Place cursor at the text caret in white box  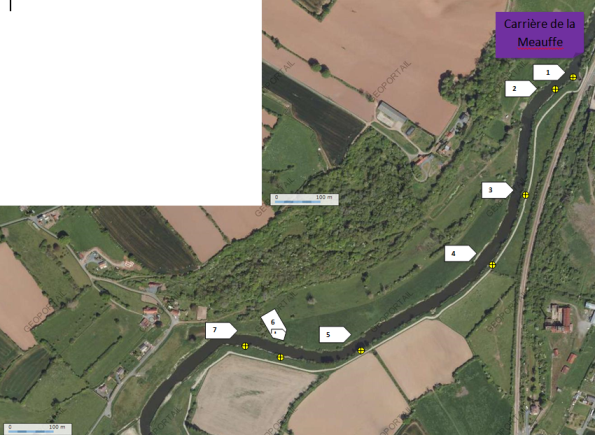pos(10,5)
